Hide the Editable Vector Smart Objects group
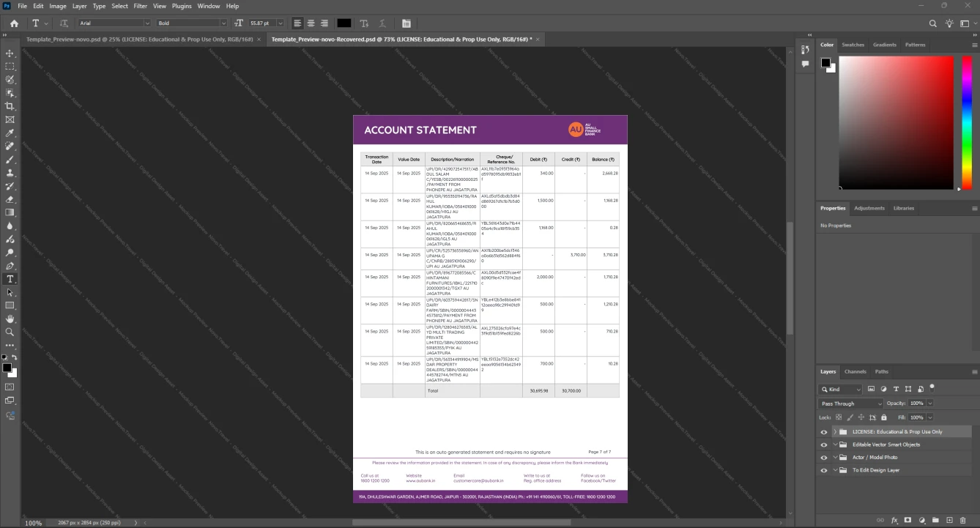The height and width of the screenshot is (528, 980). point(824,445)
